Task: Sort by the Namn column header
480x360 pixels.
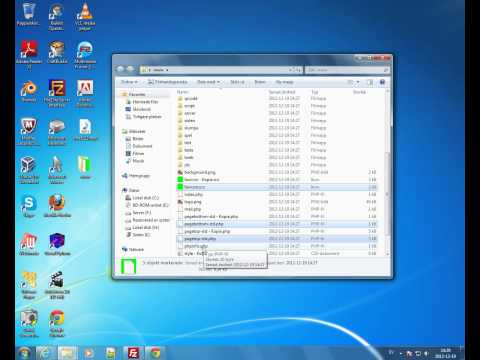Action: (183, 92)
